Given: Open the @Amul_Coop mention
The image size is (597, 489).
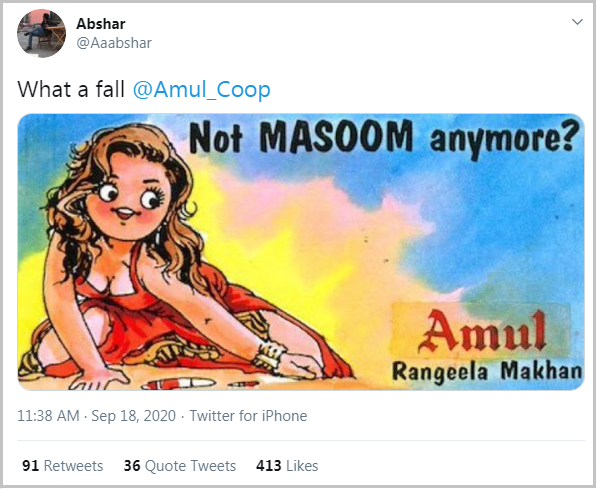Looking at the screenshot, I should (202, 90).
